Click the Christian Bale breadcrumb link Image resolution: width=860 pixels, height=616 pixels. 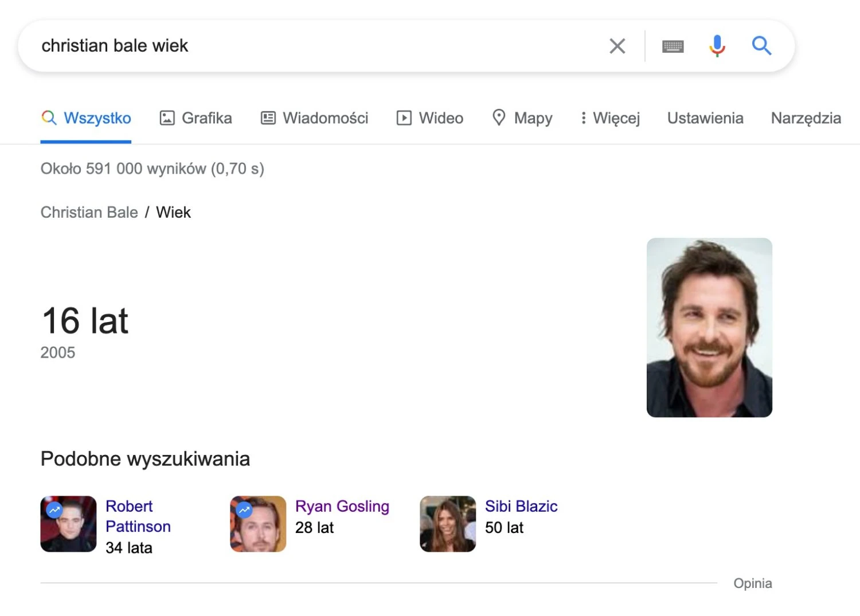(x=89, y=212)
